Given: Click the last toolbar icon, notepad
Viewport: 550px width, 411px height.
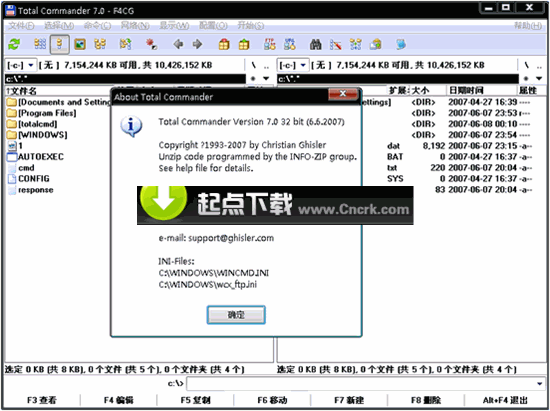Looking at the screenshot, I should tap(401, 44).
